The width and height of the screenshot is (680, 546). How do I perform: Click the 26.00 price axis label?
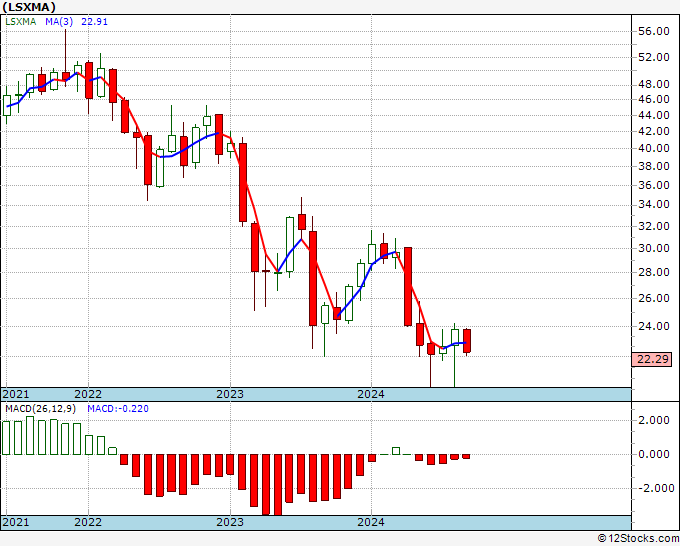coord(654,298)
